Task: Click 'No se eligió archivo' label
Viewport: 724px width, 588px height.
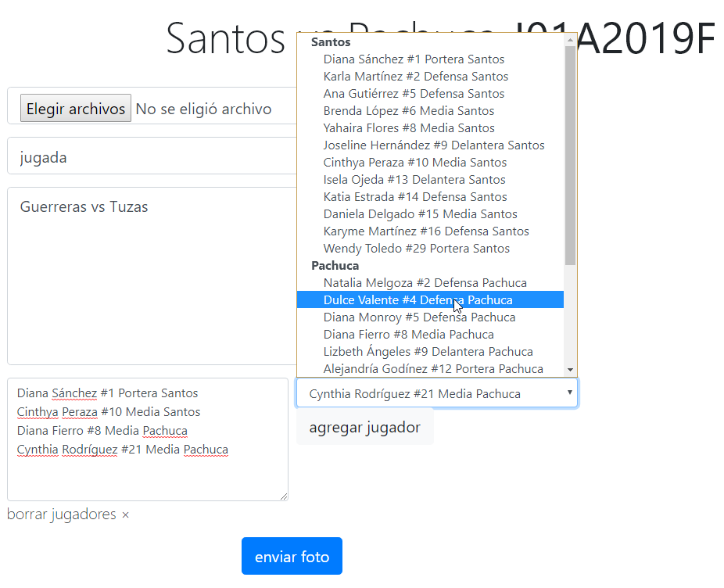Action: (x=203, y=109)
